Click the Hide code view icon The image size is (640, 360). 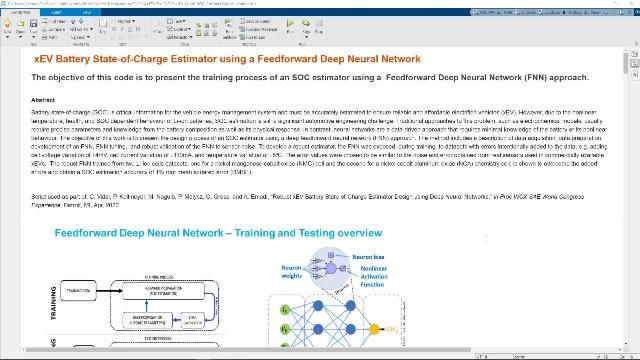click(635, 74)
